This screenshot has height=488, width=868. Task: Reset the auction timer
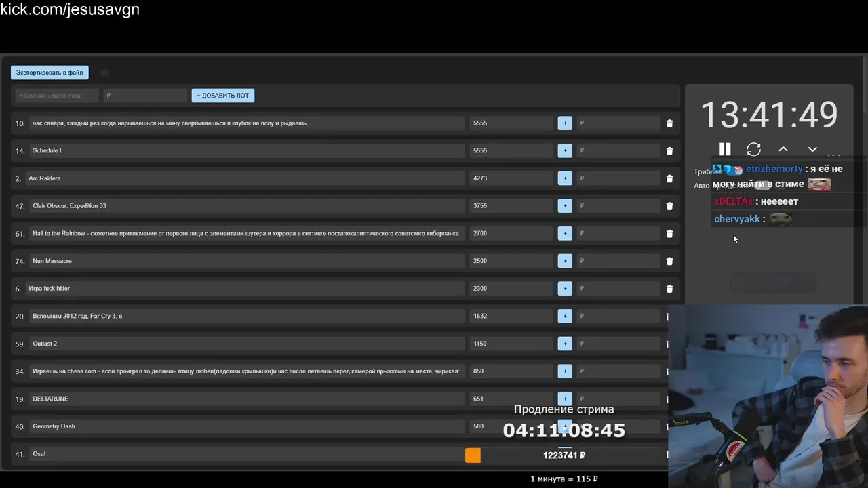(x=754, y=149)
